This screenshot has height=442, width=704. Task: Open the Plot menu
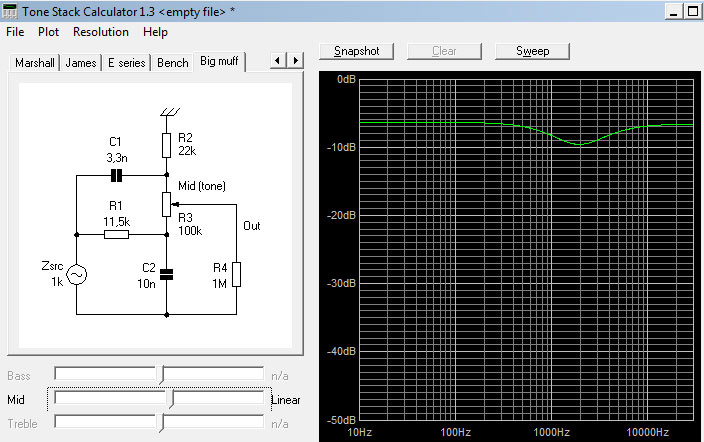tap(48, 32)
